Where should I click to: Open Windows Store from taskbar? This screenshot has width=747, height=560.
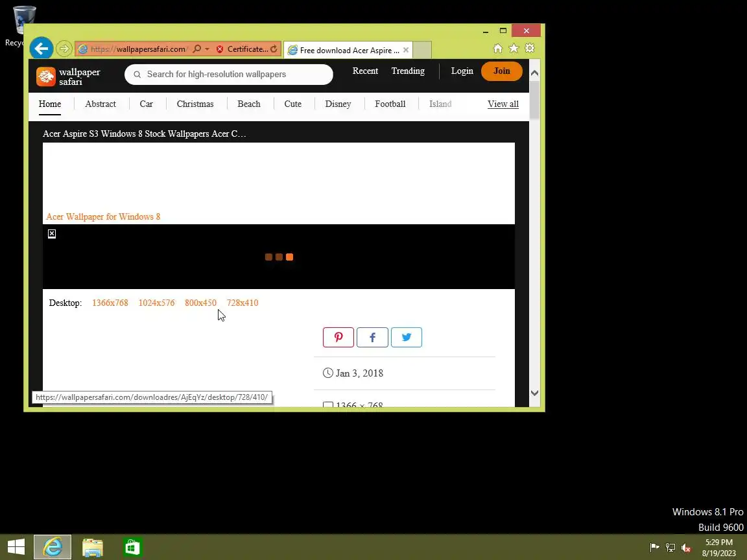coord(132,547)
